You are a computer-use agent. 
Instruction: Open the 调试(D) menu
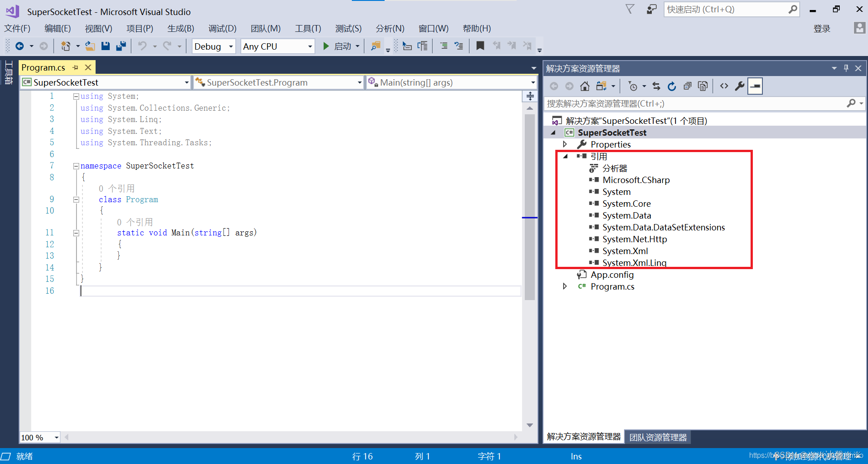tap(222, 28)
